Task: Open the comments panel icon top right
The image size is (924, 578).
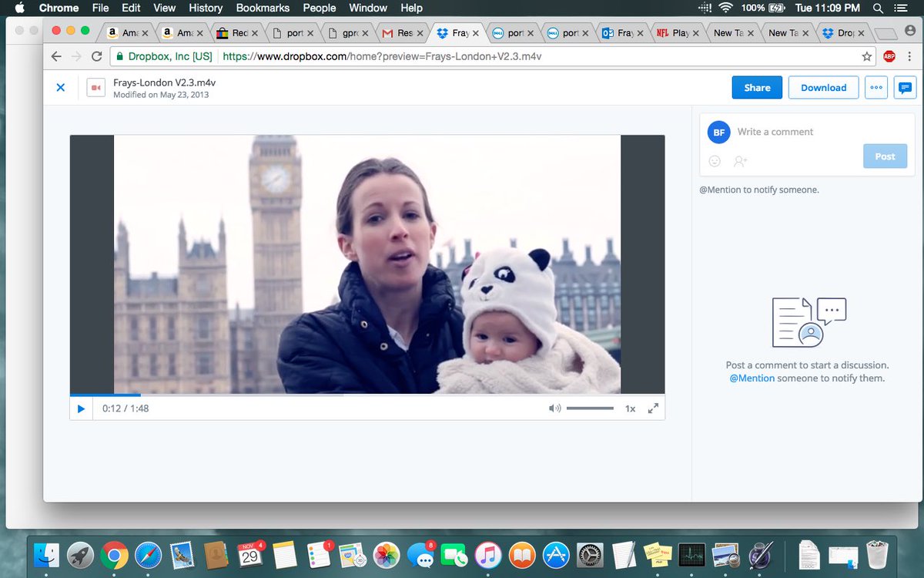Action: coord(905,87)
